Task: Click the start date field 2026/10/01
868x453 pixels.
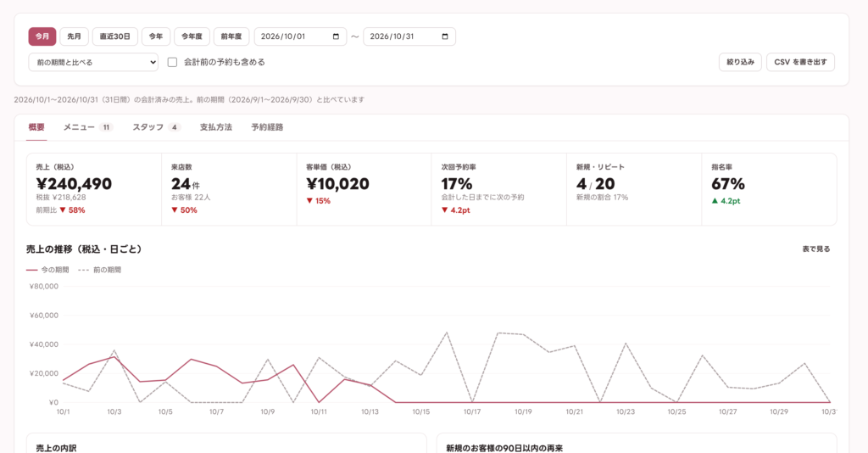Action: coord(300,36)
